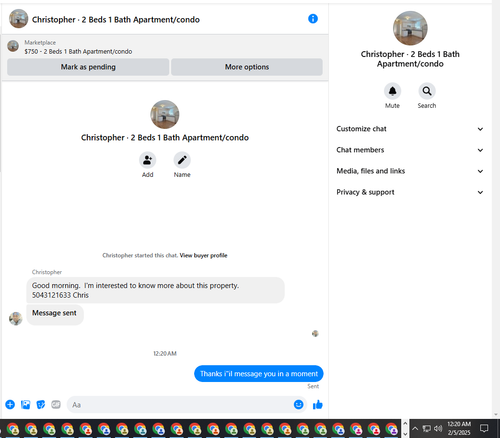
Task: Click the pencil Name icon
Action: point(182,160)
